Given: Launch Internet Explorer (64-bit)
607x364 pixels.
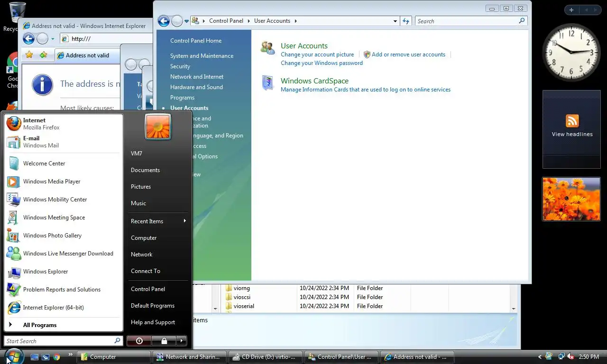Looking at the screenshot, I should [x=64, y=308].
